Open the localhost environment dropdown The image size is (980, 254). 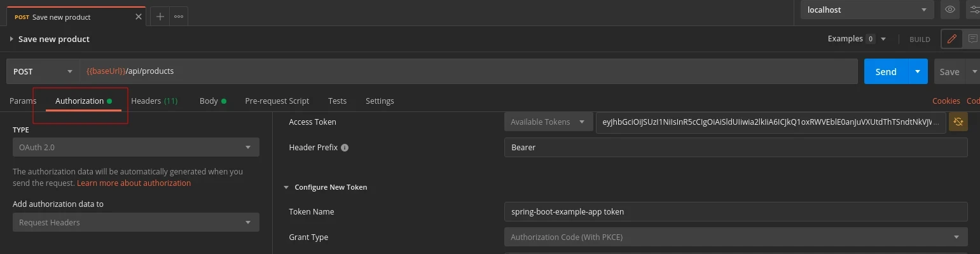point(867,10)
